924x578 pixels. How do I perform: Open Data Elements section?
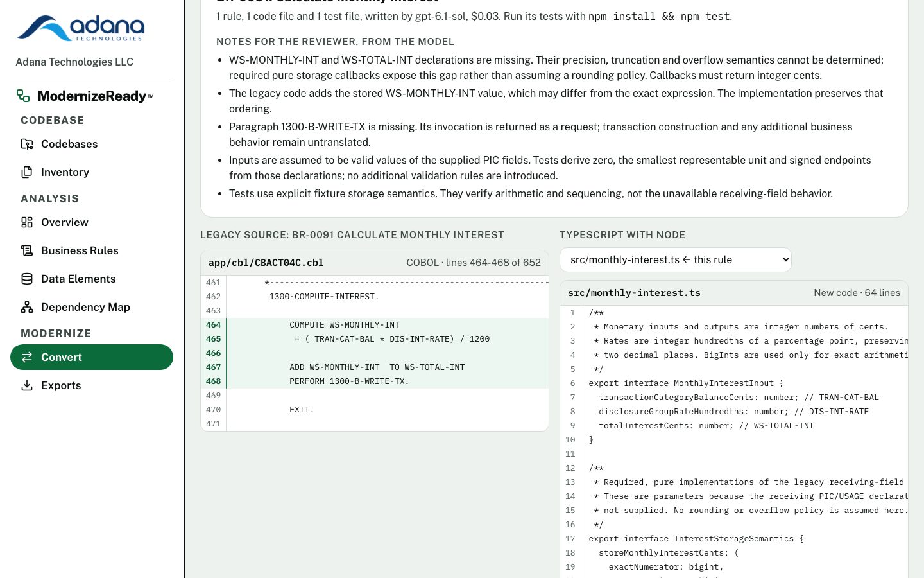92,279
